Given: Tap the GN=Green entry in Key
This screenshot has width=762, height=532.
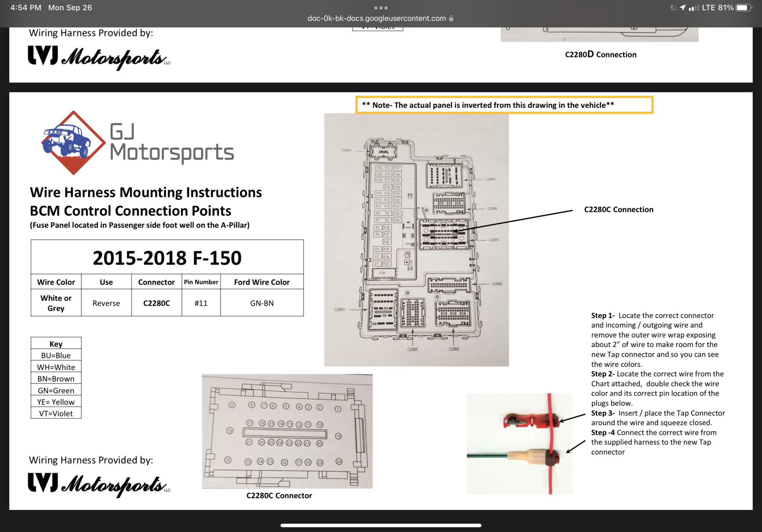Looking at the screenshot, I should pos(56,390).
